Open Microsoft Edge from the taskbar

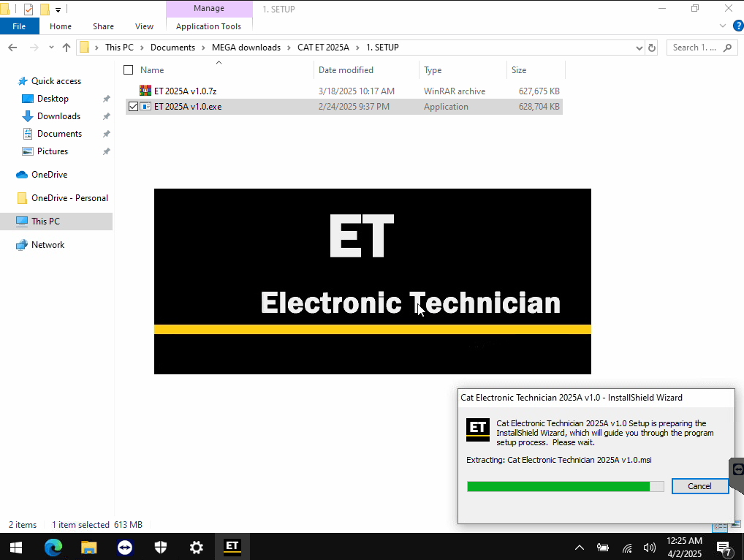point(53,547)
